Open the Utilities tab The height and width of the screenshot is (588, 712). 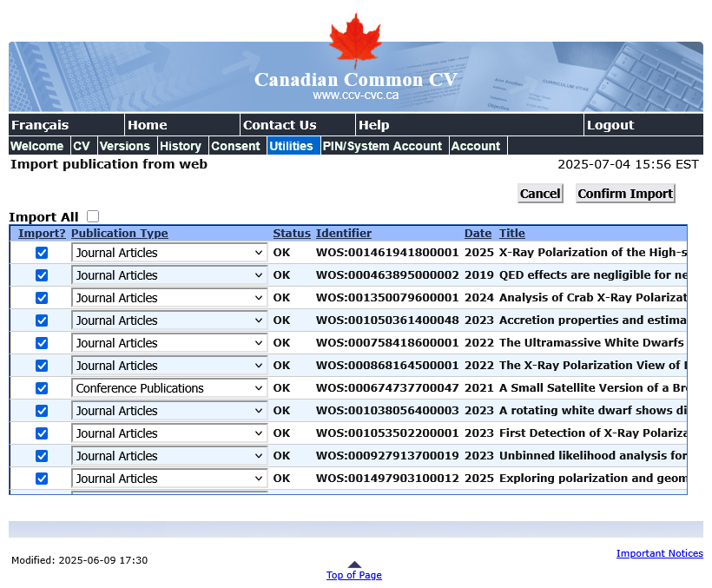(291, 146)
